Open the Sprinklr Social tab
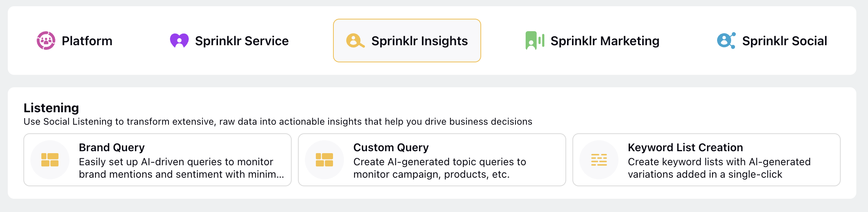This screenshot has width=868, height=212. [x=772, y=41]
